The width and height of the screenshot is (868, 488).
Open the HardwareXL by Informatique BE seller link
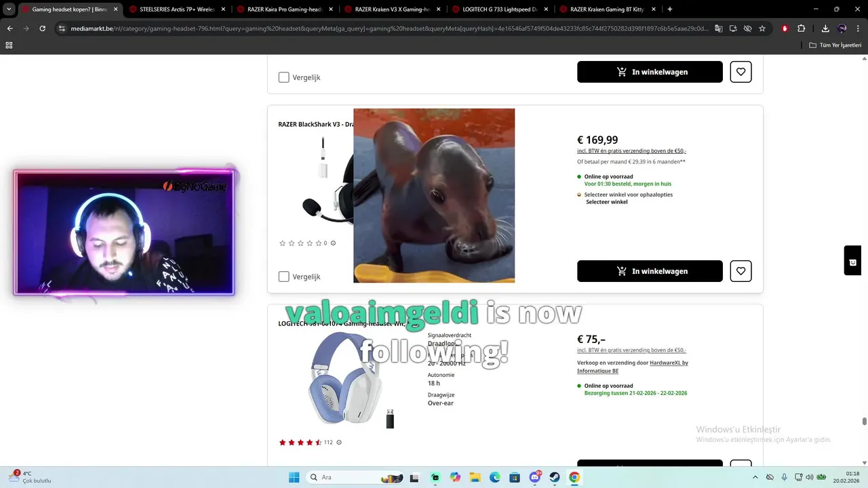[632, 367]
